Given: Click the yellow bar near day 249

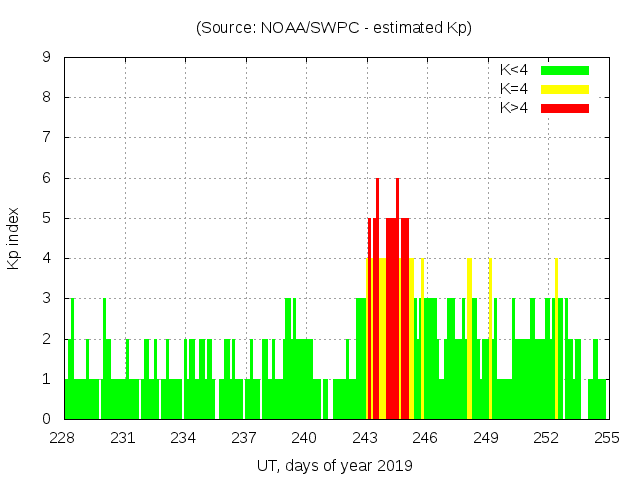Looking at the screenshot, I should [490, 340].
